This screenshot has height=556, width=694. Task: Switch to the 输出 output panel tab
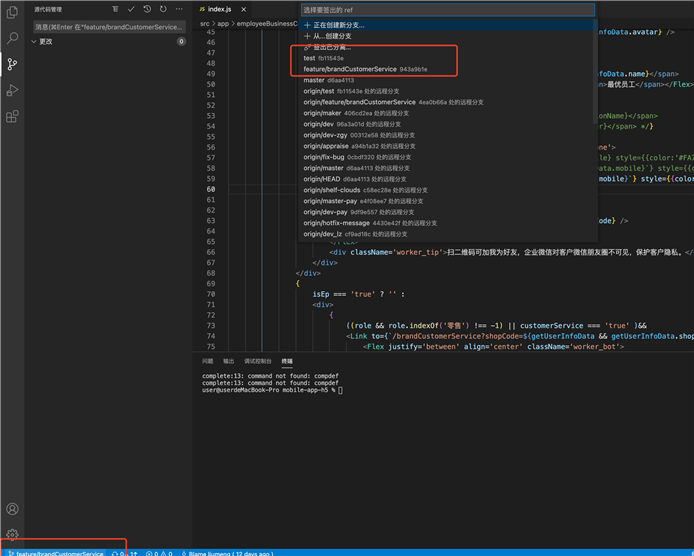coord(228,362)
